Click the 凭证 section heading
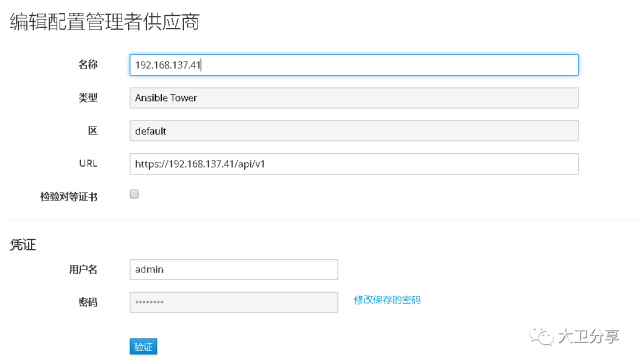 pos(23,245)
